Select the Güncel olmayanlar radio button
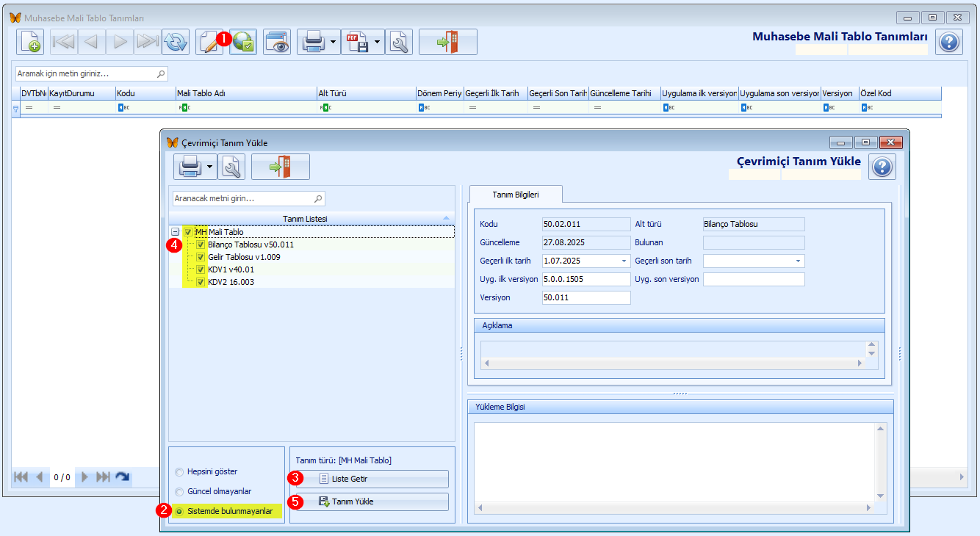Screen dimensions: 980x536 point(179,491)
